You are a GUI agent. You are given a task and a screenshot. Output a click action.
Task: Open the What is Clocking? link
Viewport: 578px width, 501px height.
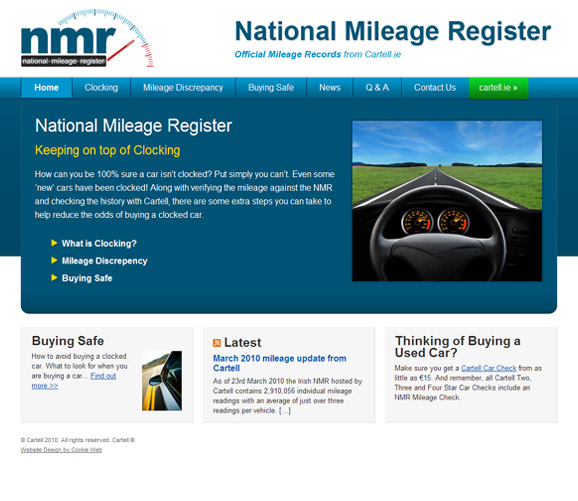pyautogui.click(x=99, y=244)
